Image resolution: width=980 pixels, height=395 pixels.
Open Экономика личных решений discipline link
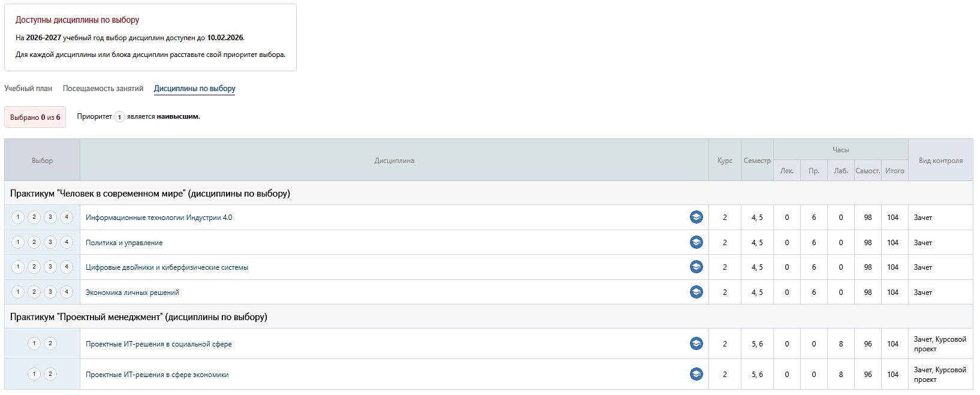point(132,293)
